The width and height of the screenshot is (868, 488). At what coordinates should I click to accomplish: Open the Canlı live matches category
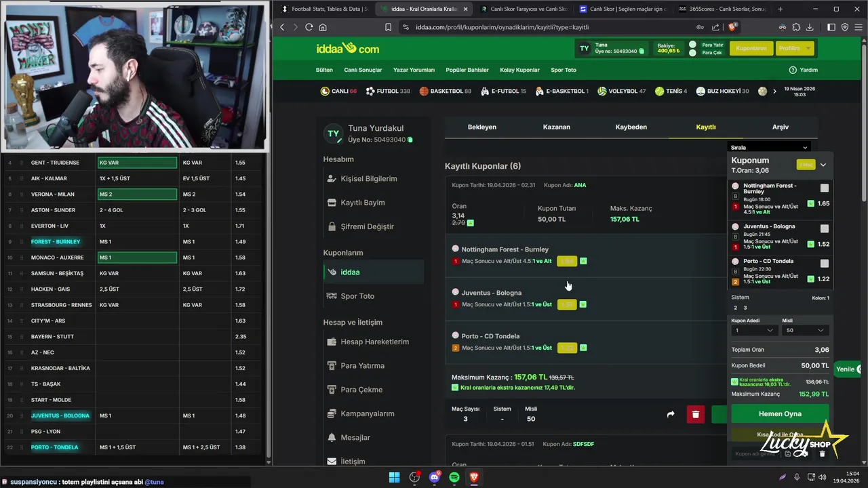[x=338, y=91]
